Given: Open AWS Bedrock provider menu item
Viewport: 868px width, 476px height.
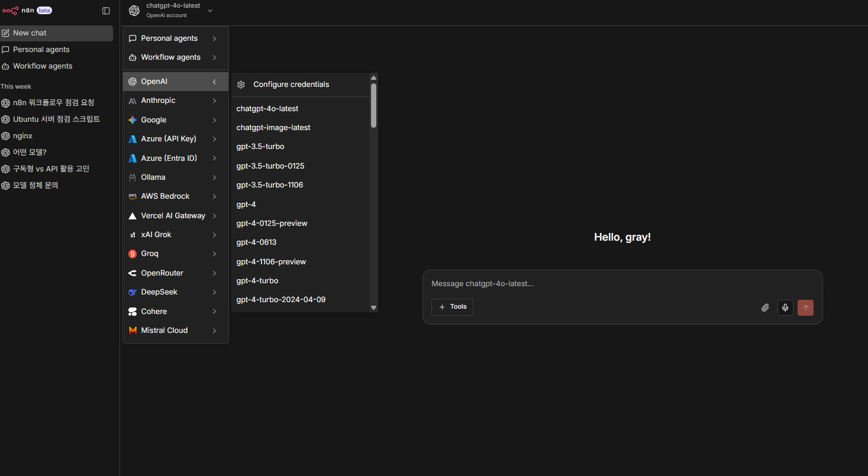Looking at the screenshot, I should tap(165, 196).
